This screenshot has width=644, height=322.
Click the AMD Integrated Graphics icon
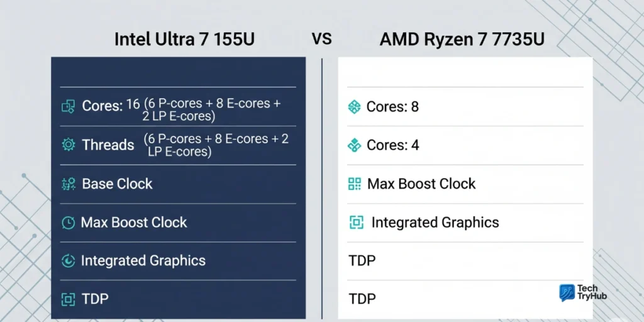click(357, 223)
